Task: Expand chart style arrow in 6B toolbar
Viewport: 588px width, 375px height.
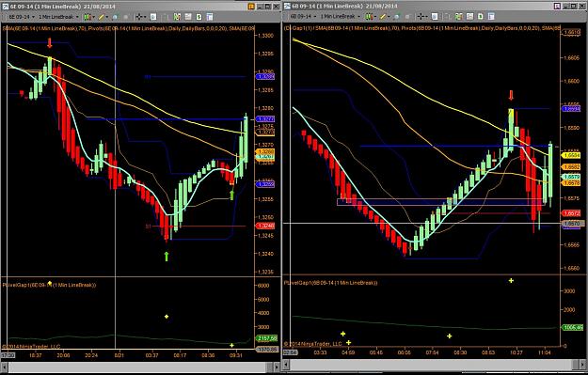Action: (x=375, y=17)
